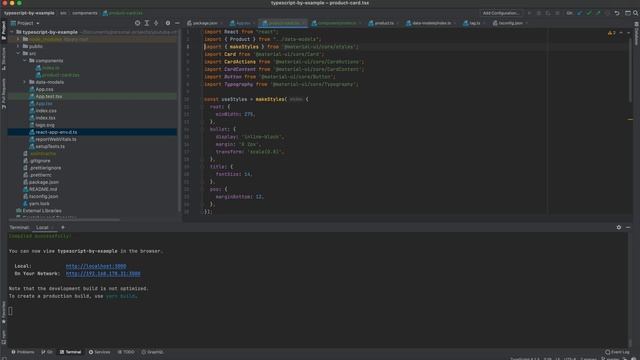Image resolution: width=640 pixels, height=360 pixels.
Task: Click the Git commit checkmark icon
Action: [589, 13]
